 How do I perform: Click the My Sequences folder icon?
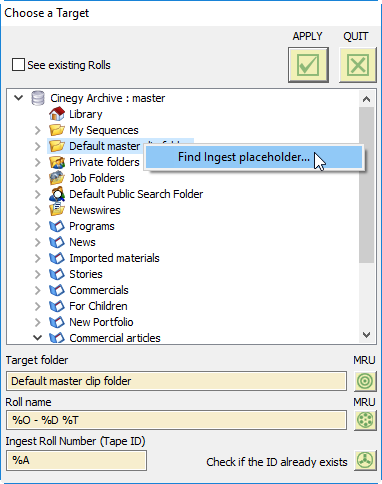tap(57, 130)
